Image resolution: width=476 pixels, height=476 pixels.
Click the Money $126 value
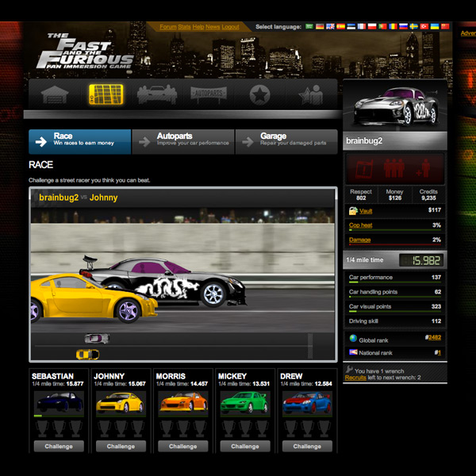[394, 198]
